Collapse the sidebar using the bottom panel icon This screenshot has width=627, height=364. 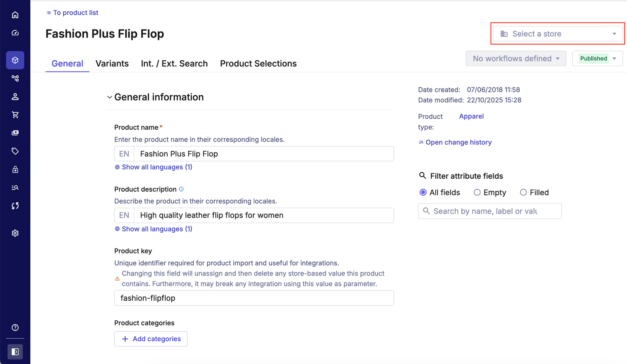coord(15,351)
